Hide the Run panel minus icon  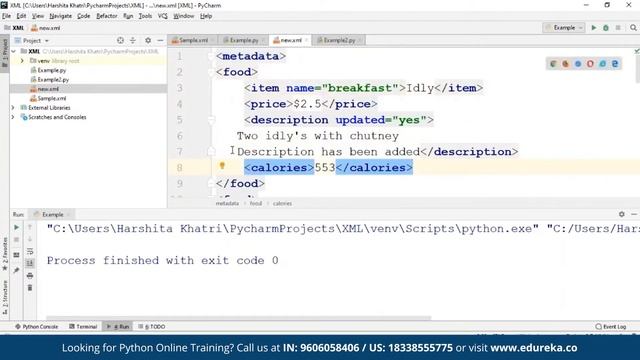pos(634,214)
